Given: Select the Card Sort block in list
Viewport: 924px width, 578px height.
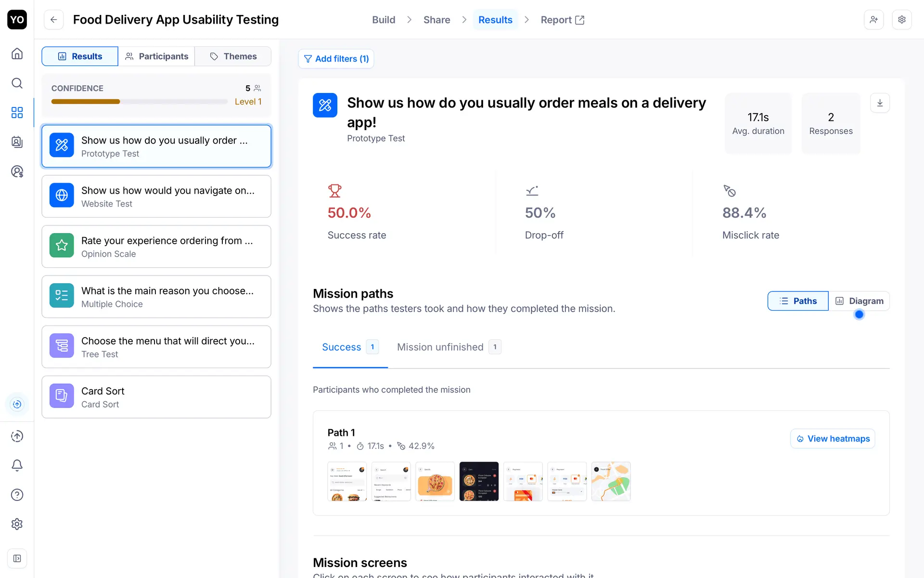Looking at the screenshot, I should (156, 397).
